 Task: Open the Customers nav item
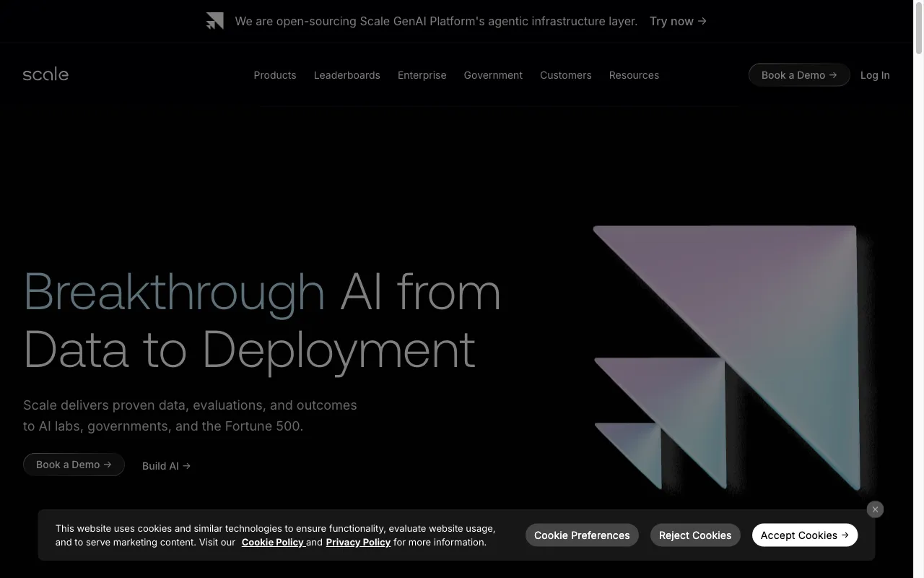point(566,75)
